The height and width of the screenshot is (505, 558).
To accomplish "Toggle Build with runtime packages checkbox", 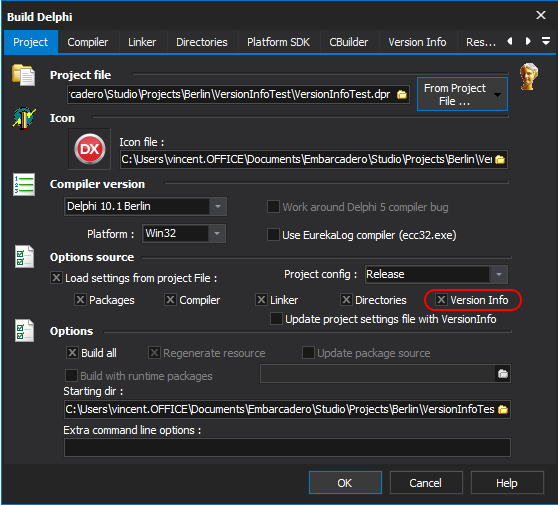I will click(72, 376).
